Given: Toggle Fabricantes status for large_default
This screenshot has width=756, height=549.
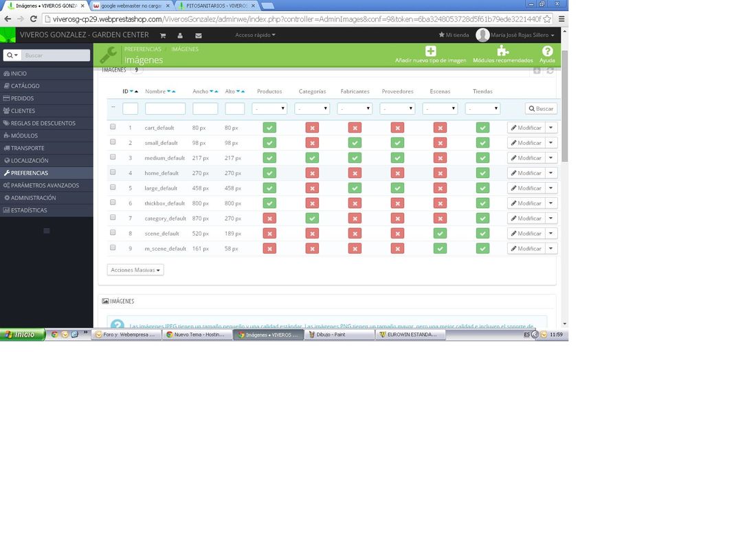Looking at the screenshot, I should 355,188.
